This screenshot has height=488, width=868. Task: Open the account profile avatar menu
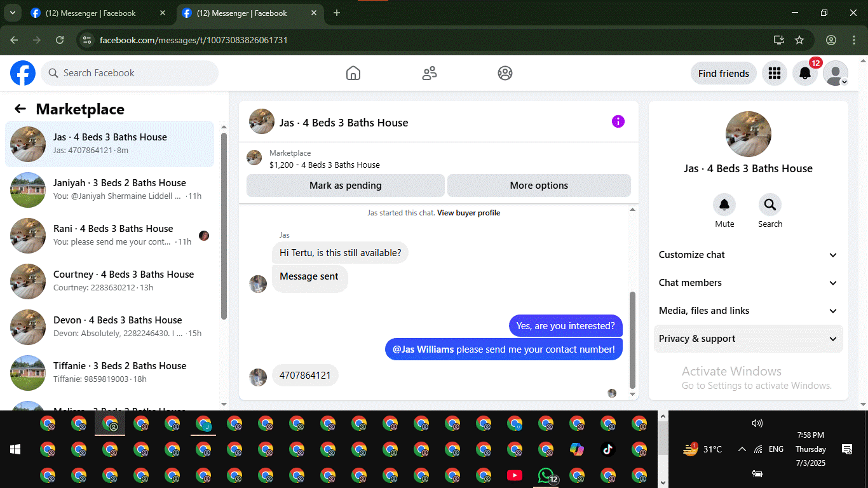point(836,73)
